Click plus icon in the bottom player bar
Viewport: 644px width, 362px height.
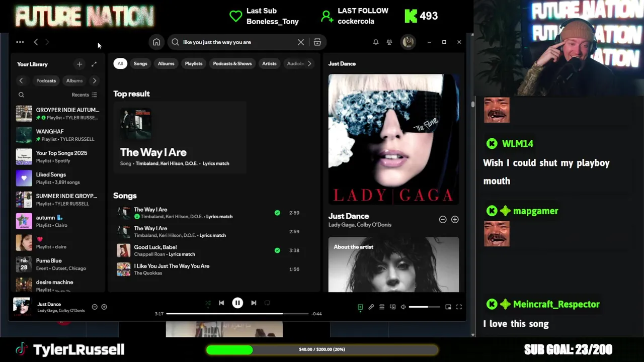pos(104,307)
